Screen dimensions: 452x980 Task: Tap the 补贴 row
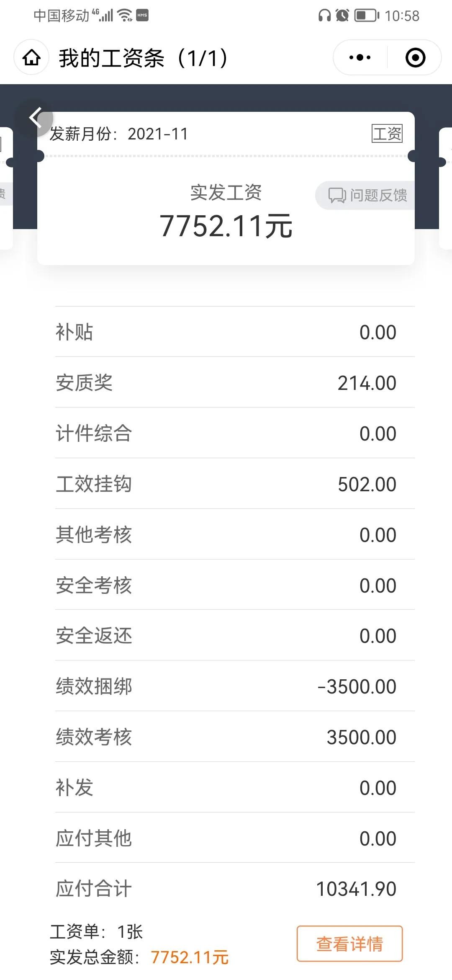(x=226, y=332)
